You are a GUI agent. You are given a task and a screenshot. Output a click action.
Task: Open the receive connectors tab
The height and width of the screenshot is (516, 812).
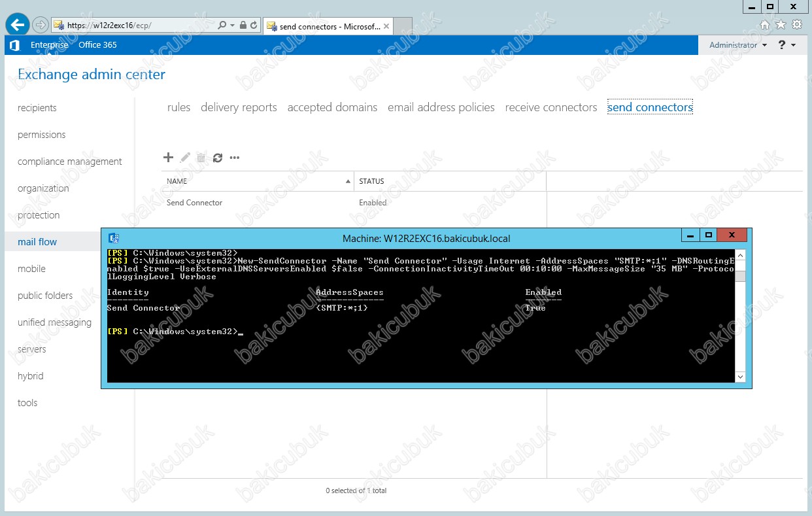pyautogui.click(x=551, y=107)
